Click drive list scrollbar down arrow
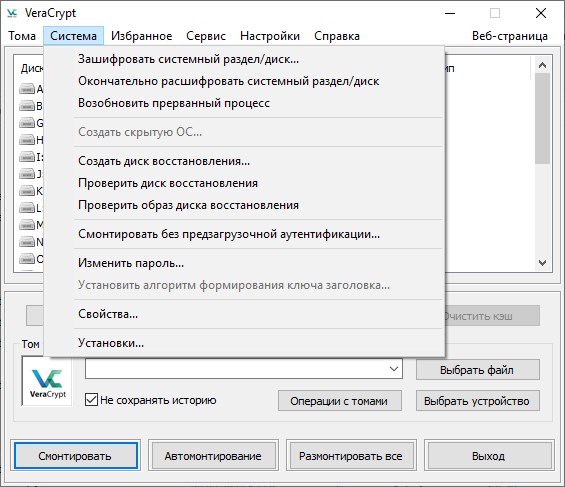Screen dimensions: 565x487 tap(542, 263)
